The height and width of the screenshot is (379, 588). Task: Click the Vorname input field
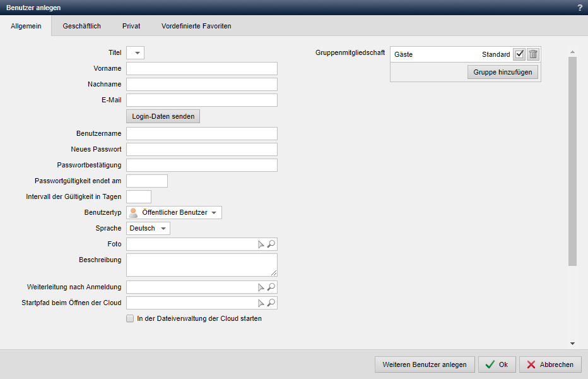point(202,69)
